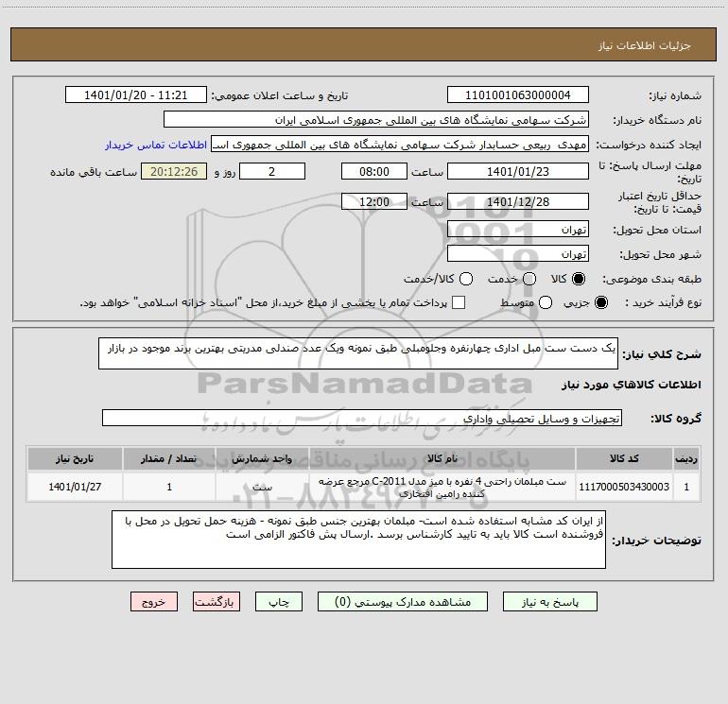Click the buyer notes text area

pyautogui.click(x=358, y=540)
